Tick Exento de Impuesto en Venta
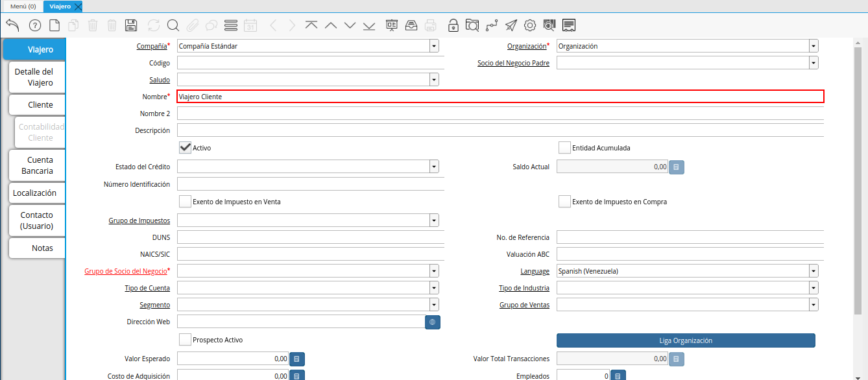This screenshot has width=868, height=380. (x=185, y=202)
